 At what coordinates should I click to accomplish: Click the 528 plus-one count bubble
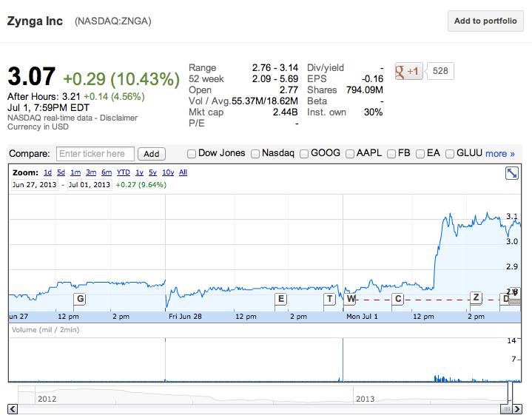point(440,71)
